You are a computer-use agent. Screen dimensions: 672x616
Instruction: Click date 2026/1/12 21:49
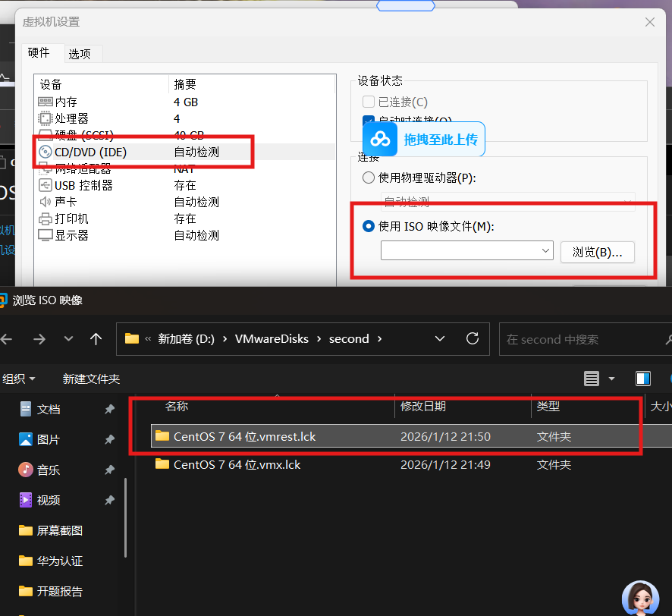(x=445, y=465)
